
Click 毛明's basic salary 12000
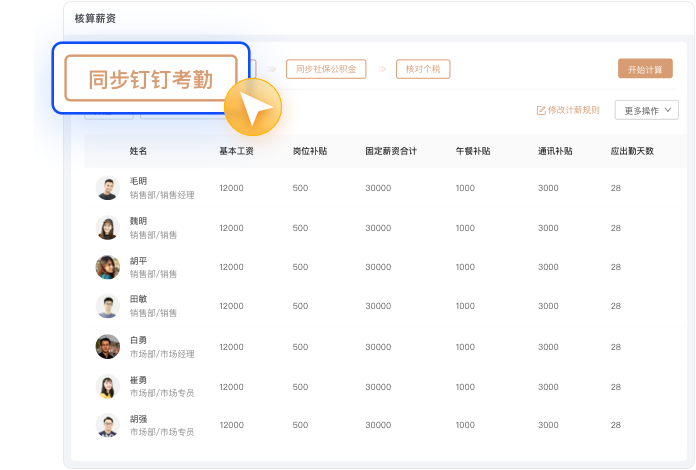point(231,188)
